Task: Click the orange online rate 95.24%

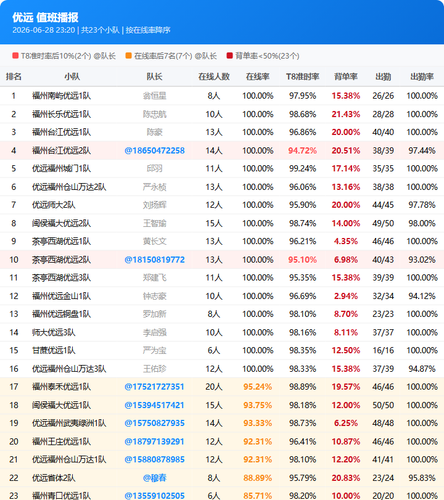Action: [x=258, y=387]
